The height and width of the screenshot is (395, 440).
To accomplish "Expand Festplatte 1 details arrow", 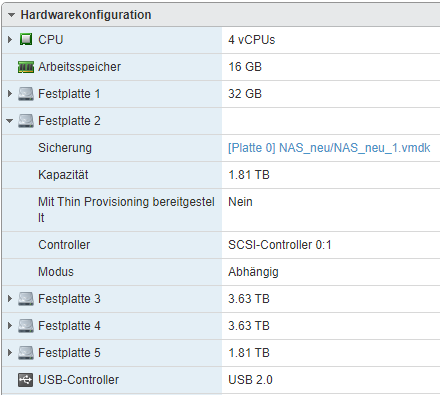I will pyautogui.click(x=10, y=94).
